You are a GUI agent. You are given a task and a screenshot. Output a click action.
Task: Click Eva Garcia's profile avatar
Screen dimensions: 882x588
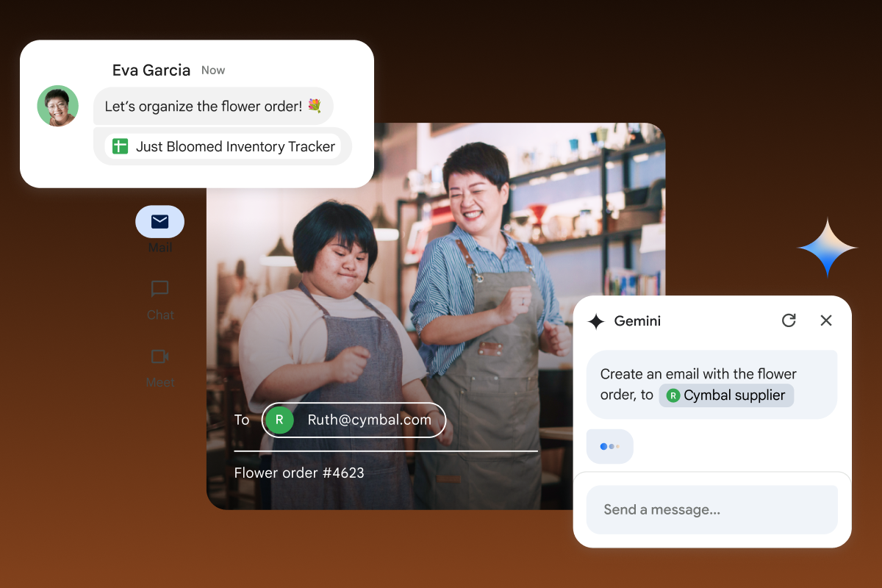click(x=58, y=107)
